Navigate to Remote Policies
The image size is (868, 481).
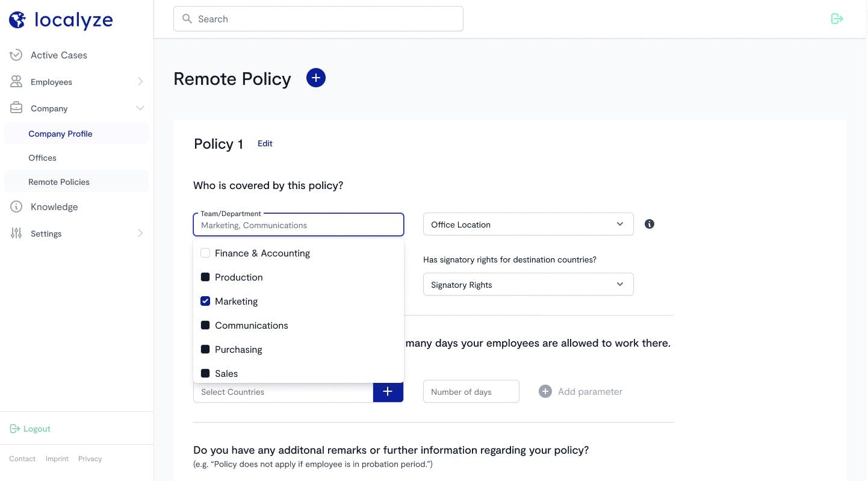click(58, 181)
